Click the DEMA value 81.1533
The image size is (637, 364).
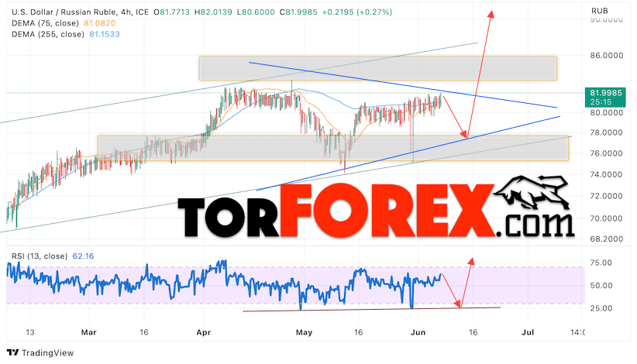(105, 34)
